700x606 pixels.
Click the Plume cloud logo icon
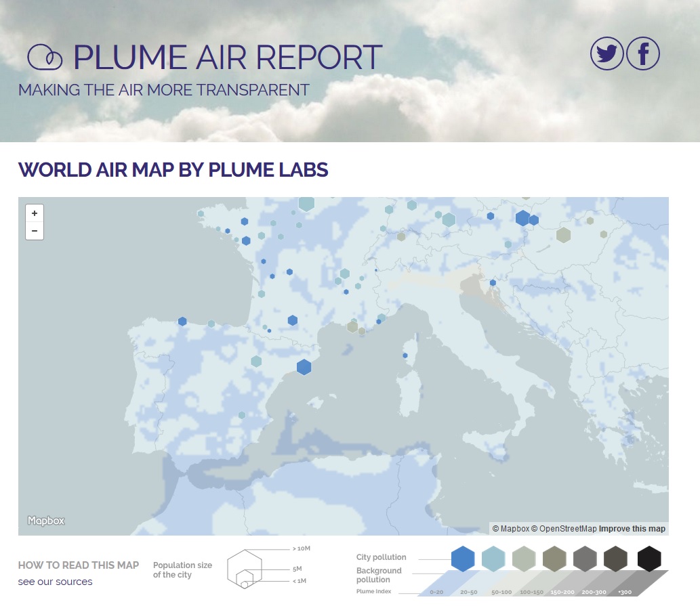pos(45,57)
